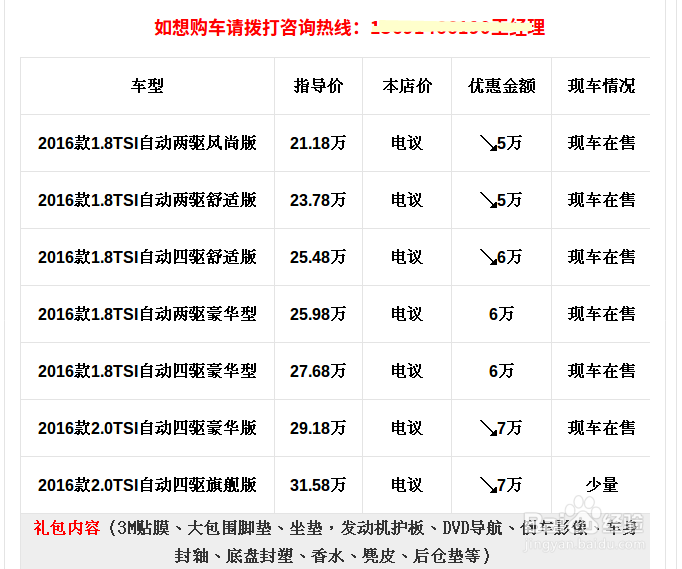Select the 2016款2.0TSI自动四驱旗舰版 model cell
Viewport: 682px width, 569px height.
(147, 485)
